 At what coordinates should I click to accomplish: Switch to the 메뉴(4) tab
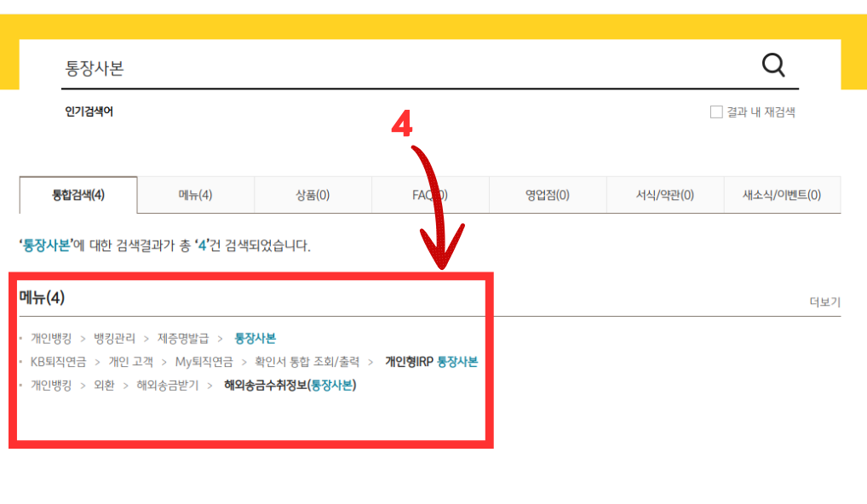(x=195, y=195)
